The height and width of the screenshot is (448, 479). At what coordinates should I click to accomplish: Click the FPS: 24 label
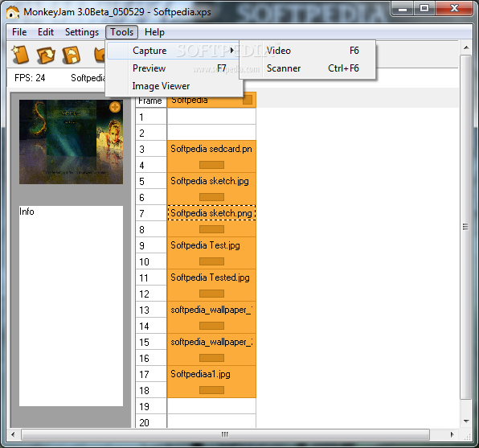point(30,78)
